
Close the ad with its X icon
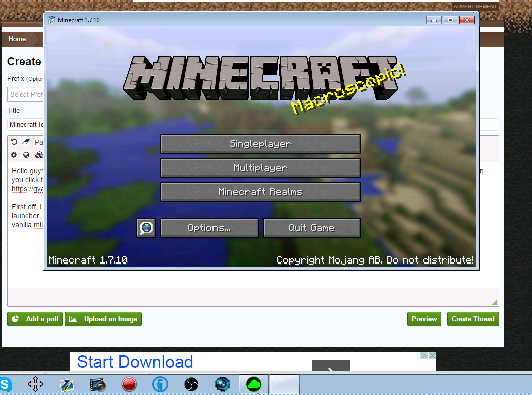432,356
